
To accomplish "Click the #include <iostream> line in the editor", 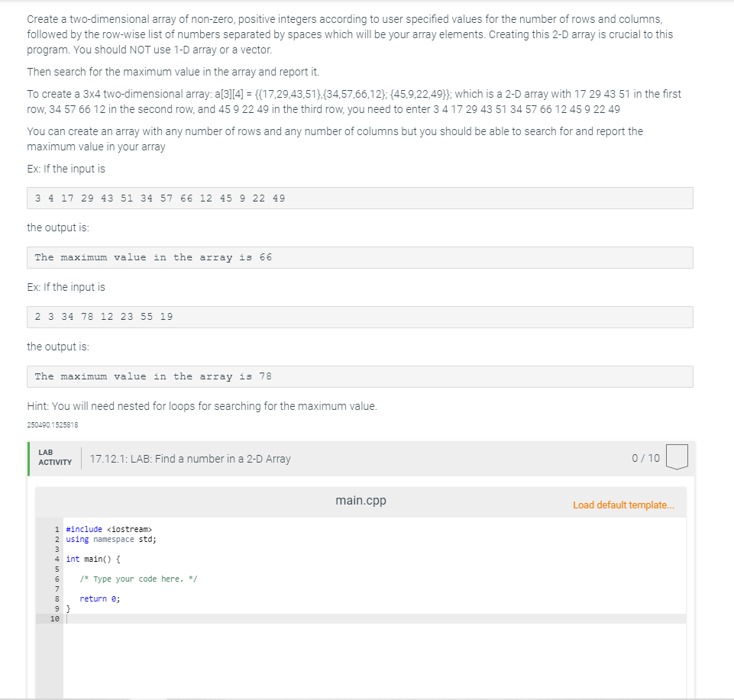I will [108, 529].
